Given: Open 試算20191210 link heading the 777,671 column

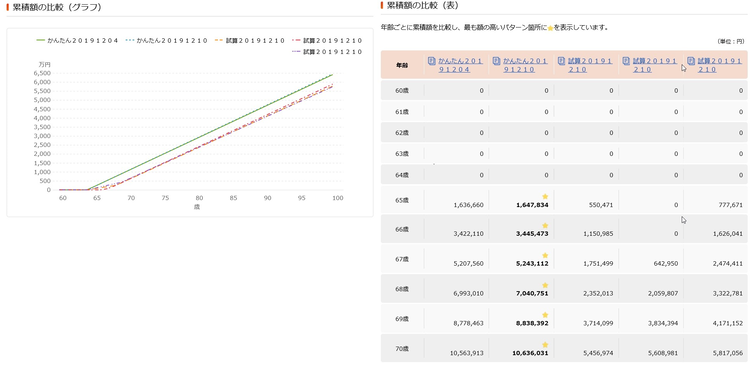Looking at the screenshot, I should 720,65.
